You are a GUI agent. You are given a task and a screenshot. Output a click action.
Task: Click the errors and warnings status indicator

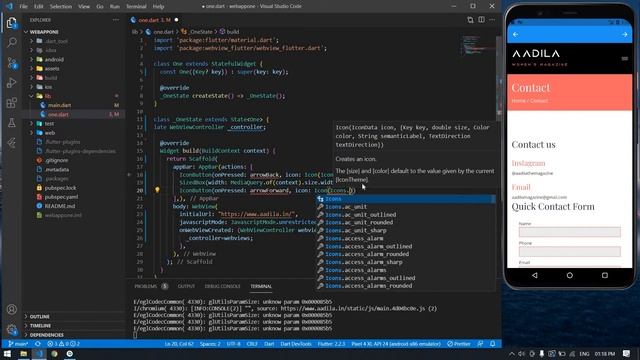point(63,344)
